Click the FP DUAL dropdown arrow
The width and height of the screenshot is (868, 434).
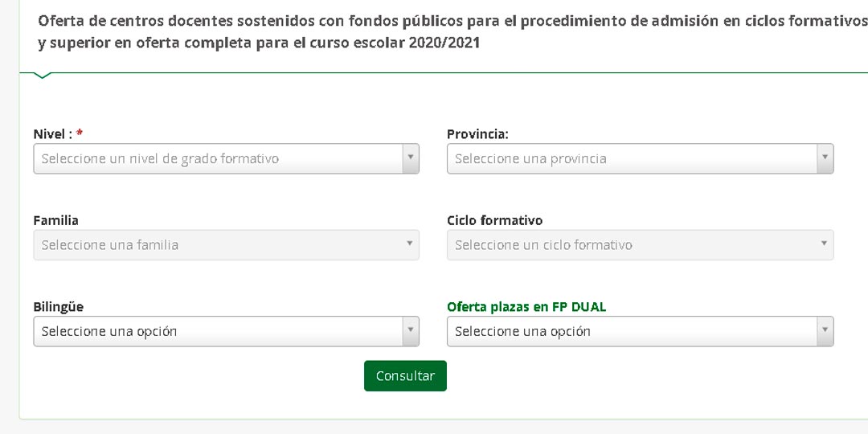(x=825, y=331)
